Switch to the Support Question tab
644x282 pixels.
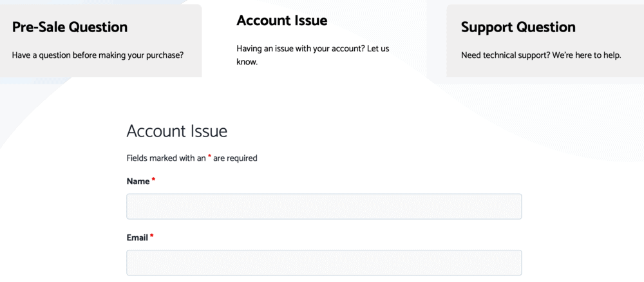click(518, 27)
